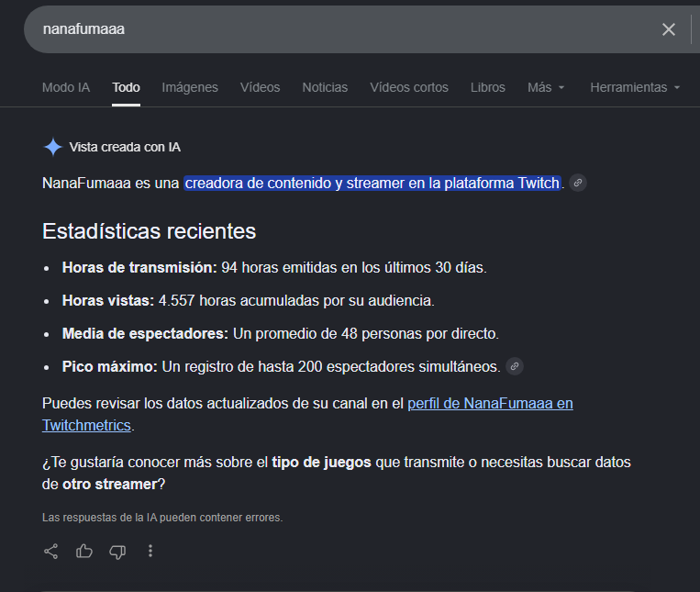The image size is (700, 592).
Task: Click the blue AI sparkle icon
Action: click(52, 147)
